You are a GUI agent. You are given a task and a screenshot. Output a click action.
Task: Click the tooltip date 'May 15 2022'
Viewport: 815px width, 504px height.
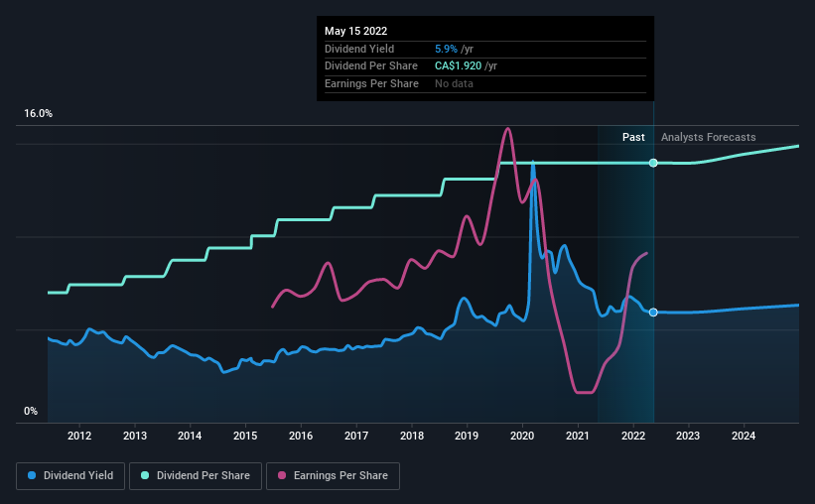(x=356, y=31)
